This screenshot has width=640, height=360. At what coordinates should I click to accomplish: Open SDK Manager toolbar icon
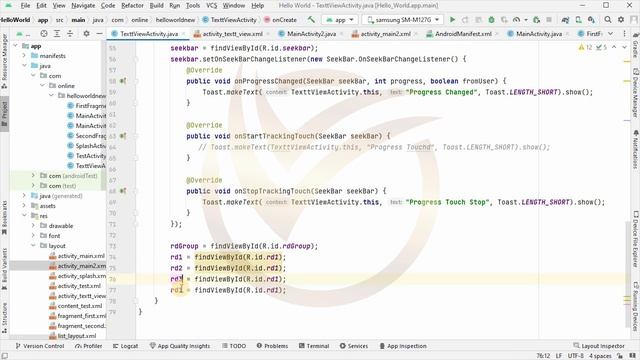click(x=591, y=19)
